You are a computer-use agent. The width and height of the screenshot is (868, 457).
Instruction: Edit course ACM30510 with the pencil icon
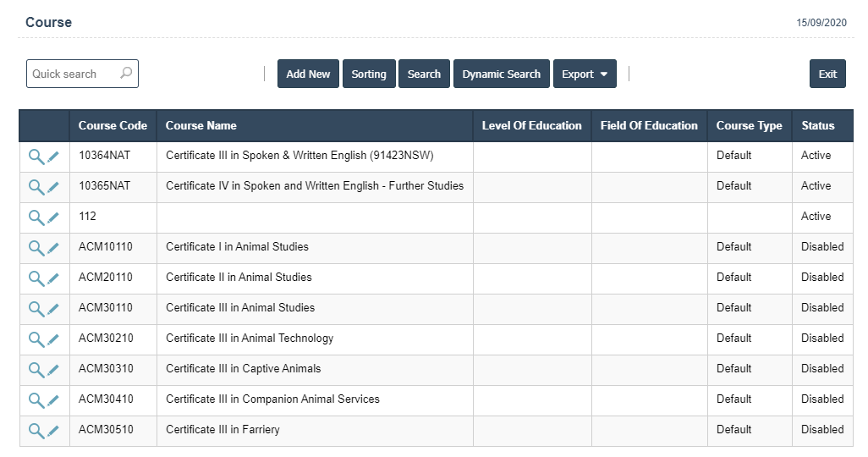(53, 431)
